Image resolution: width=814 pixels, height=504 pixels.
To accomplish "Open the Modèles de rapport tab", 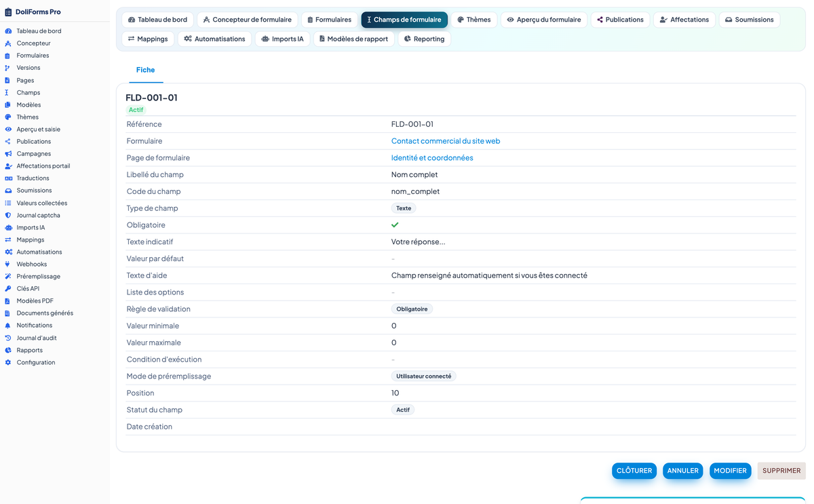I will click(353, 39).
